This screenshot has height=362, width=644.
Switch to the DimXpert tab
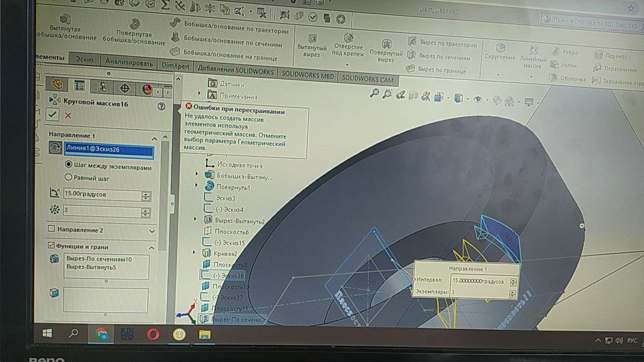point(175,66)
